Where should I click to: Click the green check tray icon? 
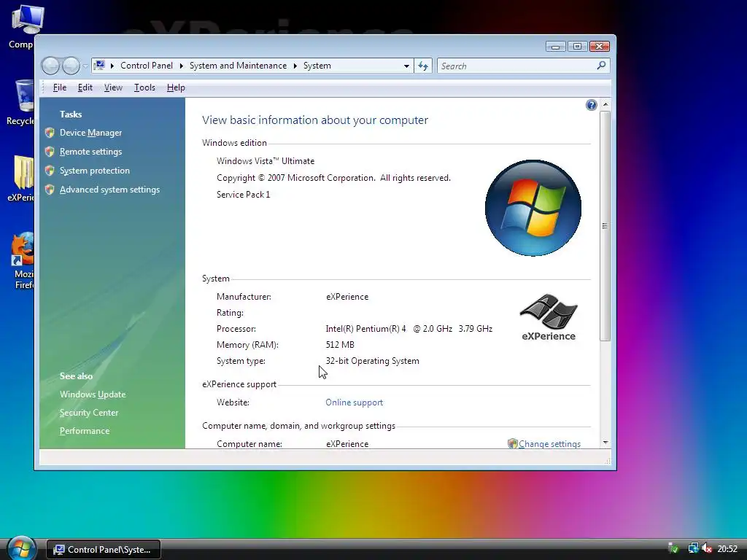(x=673, y=549)
